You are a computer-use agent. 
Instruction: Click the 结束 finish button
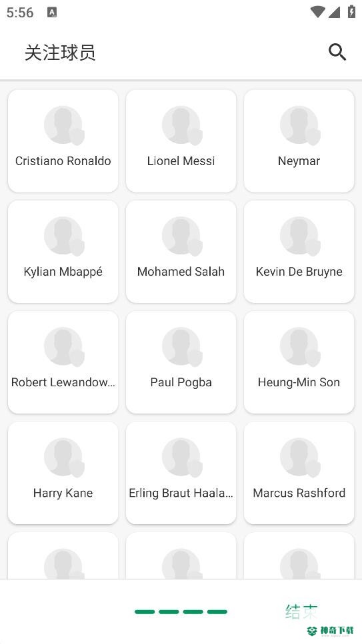(301, 611)
